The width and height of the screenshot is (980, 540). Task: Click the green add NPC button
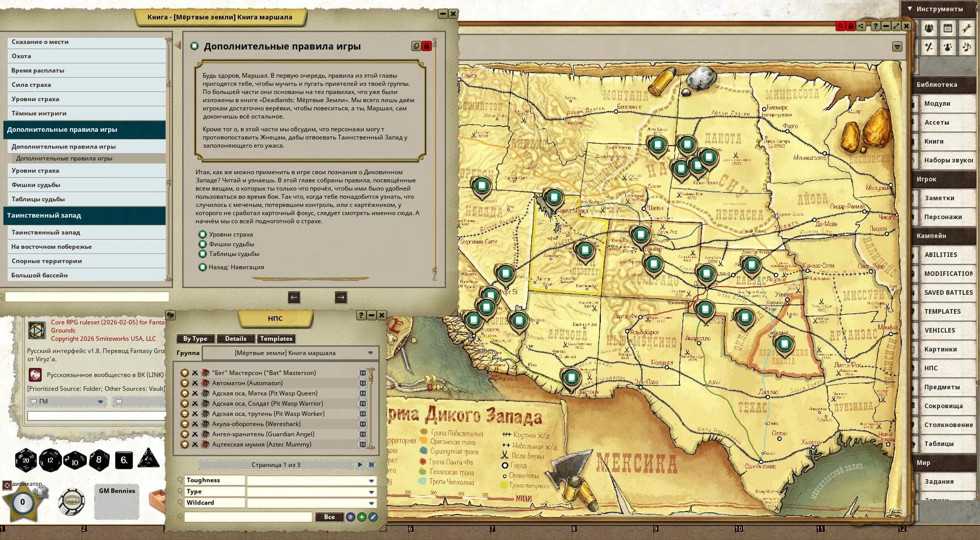click(x=362, y=517)
